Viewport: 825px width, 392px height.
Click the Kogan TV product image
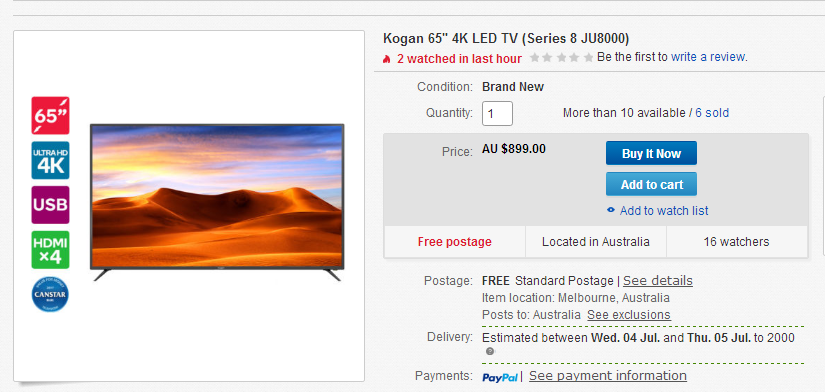[217, 203]
